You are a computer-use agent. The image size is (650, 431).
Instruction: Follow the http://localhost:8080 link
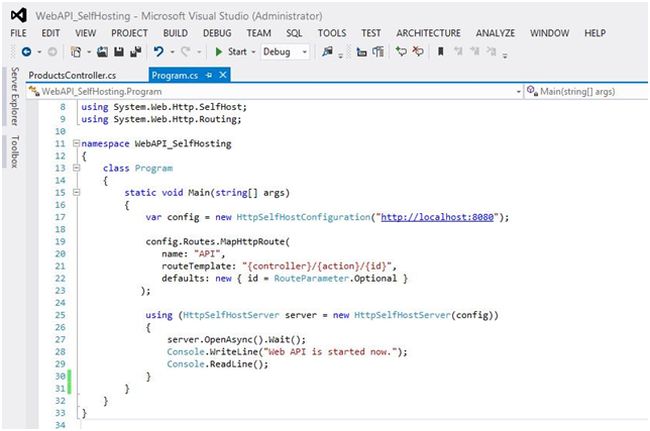(x=437, y=217)
